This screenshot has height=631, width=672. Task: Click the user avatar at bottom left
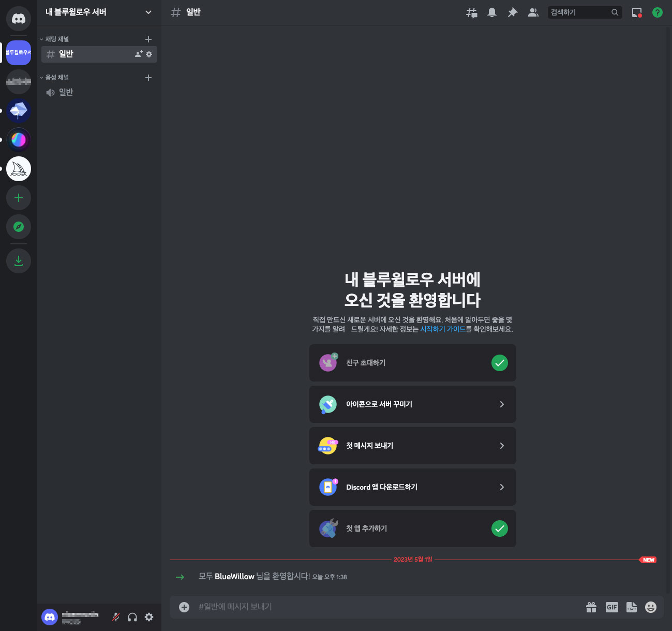(50, 617)
